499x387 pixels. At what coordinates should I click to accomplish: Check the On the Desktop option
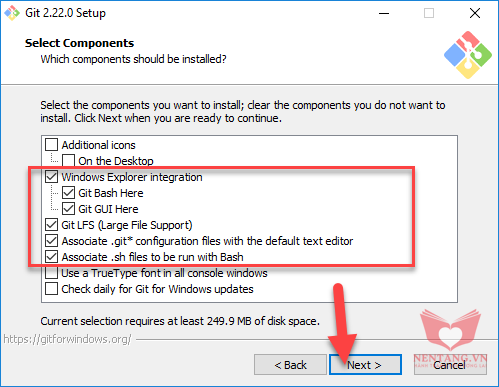pyautogui.click(x=68, y=161)
